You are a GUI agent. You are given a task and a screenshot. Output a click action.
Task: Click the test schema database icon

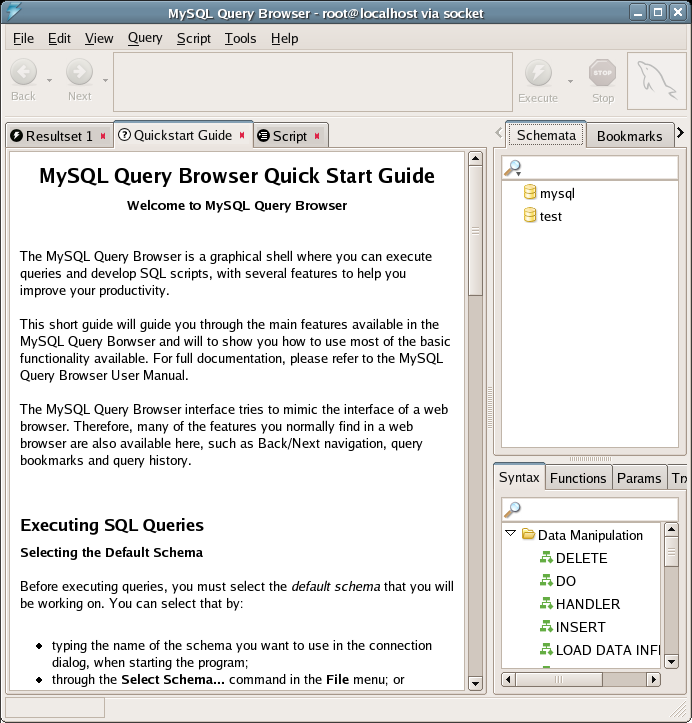[530, 215]
